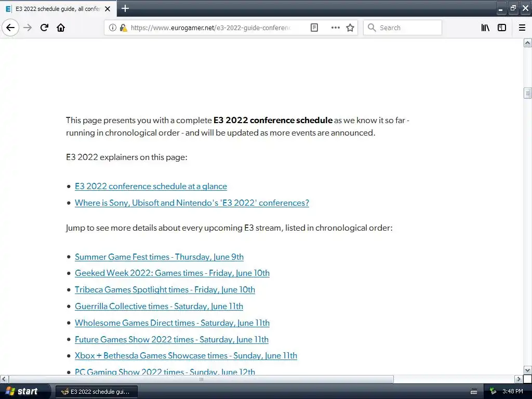Minimize the browser window
532x399 pixels.
tap(500, 8)
